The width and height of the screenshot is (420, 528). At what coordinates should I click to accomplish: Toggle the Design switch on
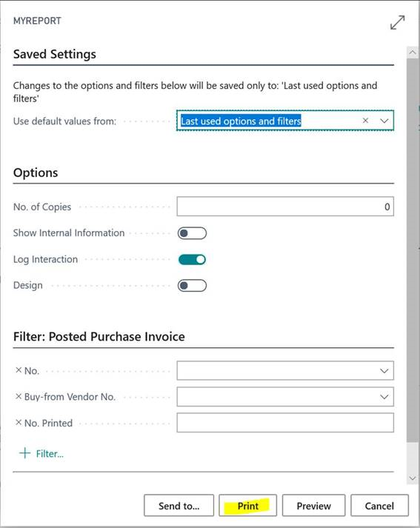(192, 286)
